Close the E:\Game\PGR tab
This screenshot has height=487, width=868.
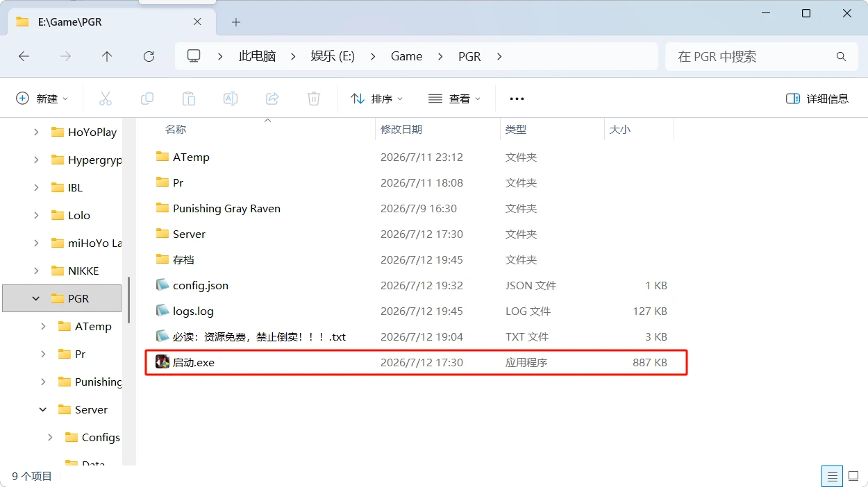[x=197, y=22]
